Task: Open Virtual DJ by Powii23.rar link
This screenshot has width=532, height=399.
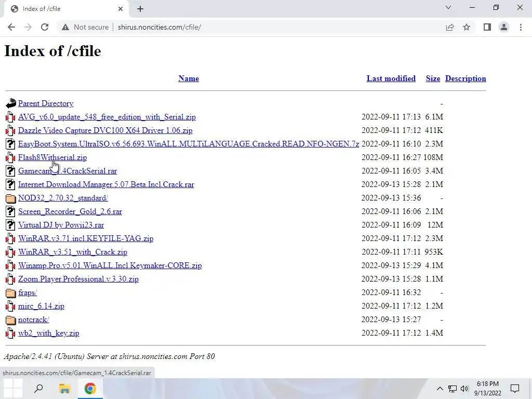Action: (x=61, y=225)
